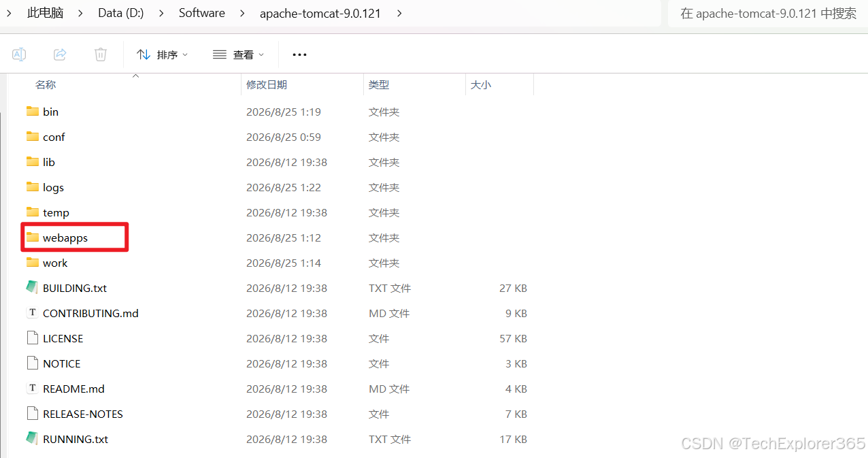Image resolution: width=868 pixels, height=458 pixels.
Task: Select the LICENSE file name
Action: click(63, 338)
